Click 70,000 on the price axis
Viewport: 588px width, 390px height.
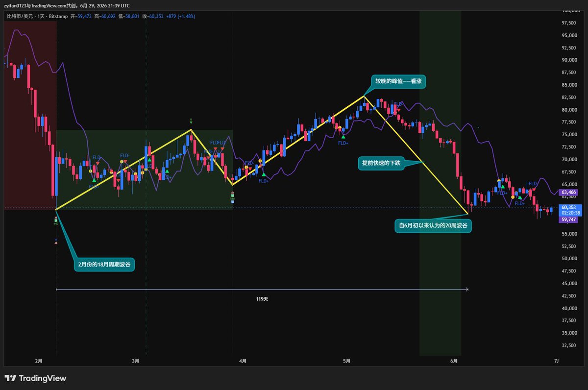click(x=568, y=159)
